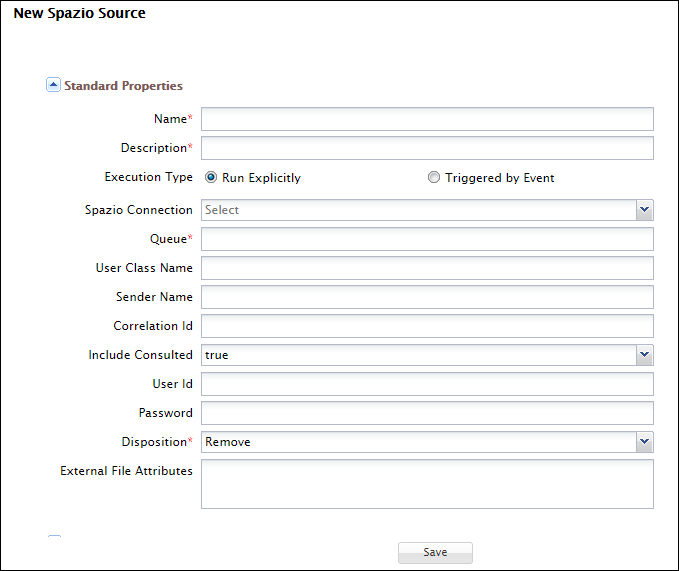Screen dimensions: 679x571
Task: Place cursor in User Id field
Action: [x=427, y=384]
